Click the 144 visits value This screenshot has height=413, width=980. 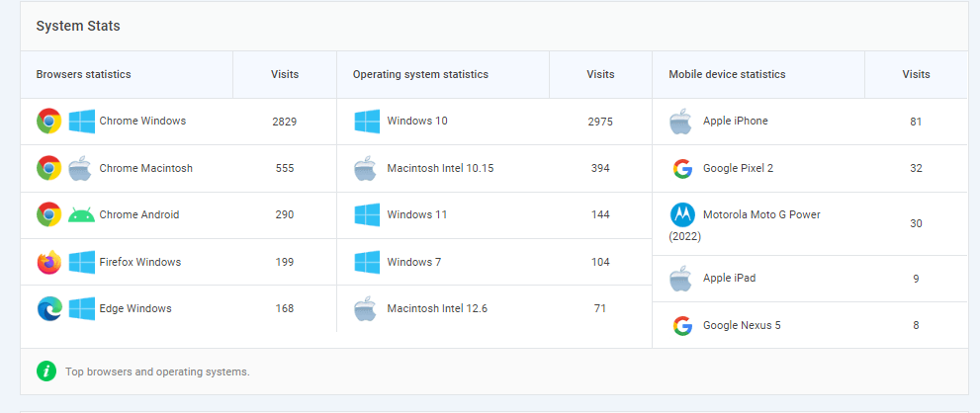coord(600,215)
